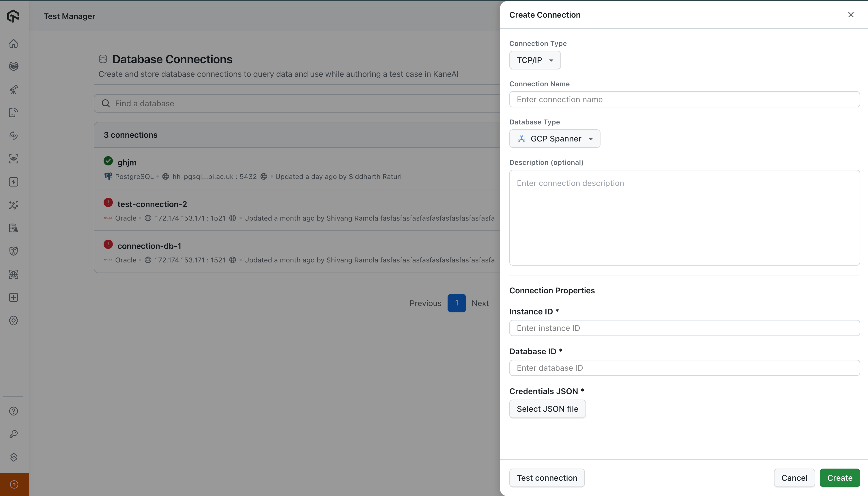Open the test-connection-2 connection entry
Screen dimensions: 868x496
tap(152, 204)
